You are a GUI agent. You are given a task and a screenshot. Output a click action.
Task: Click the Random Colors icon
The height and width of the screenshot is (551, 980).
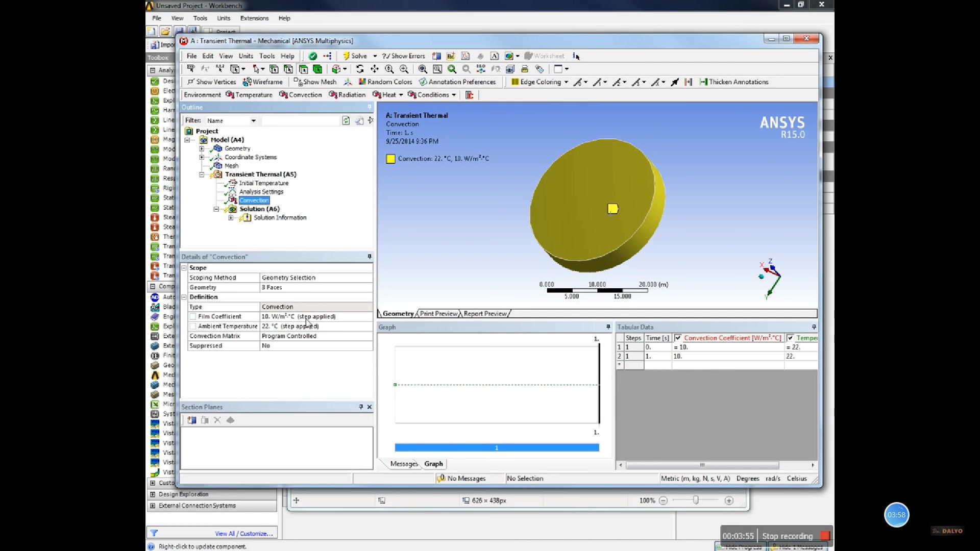point(385,82)
